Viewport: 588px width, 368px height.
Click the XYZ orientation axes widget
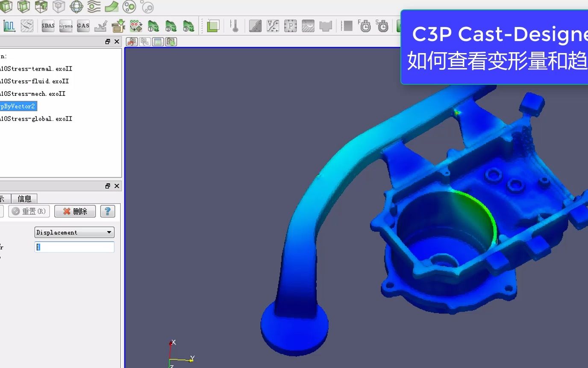pos(181,354)
